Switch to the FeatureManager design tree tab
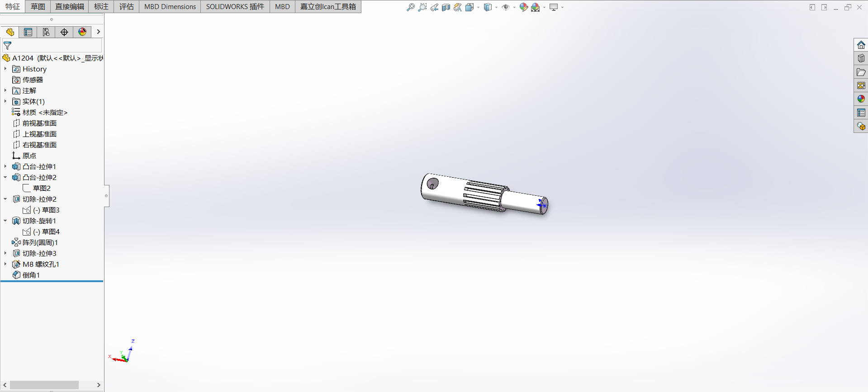Image resolution: width=868 pixels, height=392 pixels. [x=10, y=32]
